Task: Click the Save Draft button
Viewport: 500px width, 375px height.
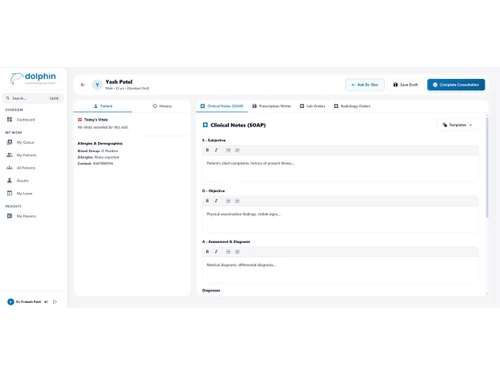Action: click(x=405, y=85)
